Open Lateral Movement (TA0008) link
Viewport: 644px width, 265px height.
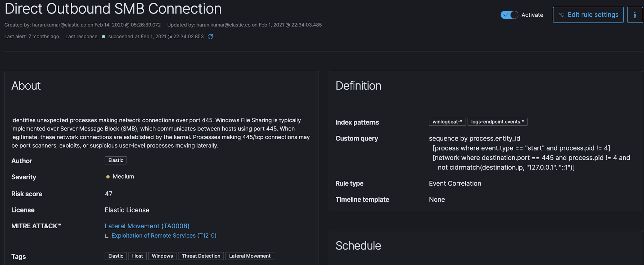click(x=147, y=226)
